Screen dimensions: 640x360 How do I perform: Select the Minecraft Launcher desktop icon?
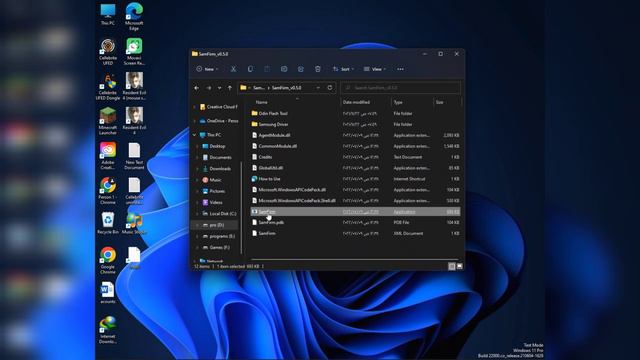coord(108,121)
